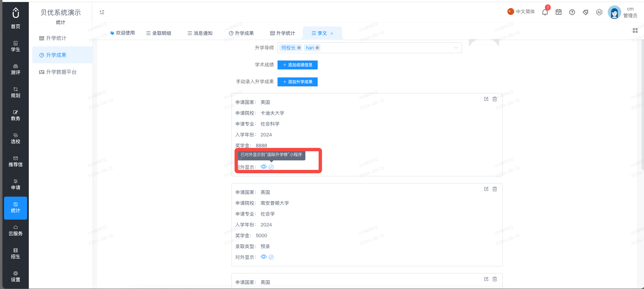Open the grid layout icon at right
This screenshot has height=289, width=644.
[x=635, y=30]
